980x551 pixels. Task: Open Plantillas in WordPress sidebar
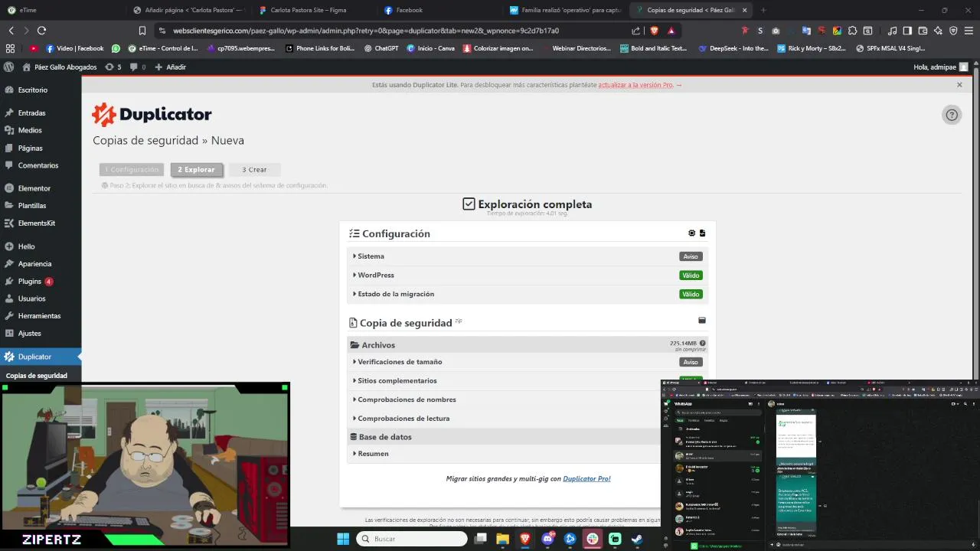41,206
